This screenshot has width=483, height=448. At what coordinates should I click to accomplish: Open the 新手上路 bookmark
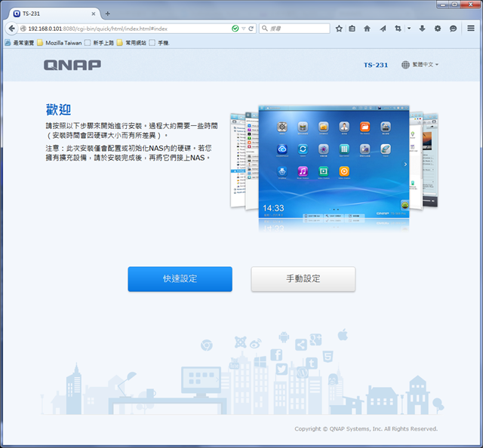[99, 43]
